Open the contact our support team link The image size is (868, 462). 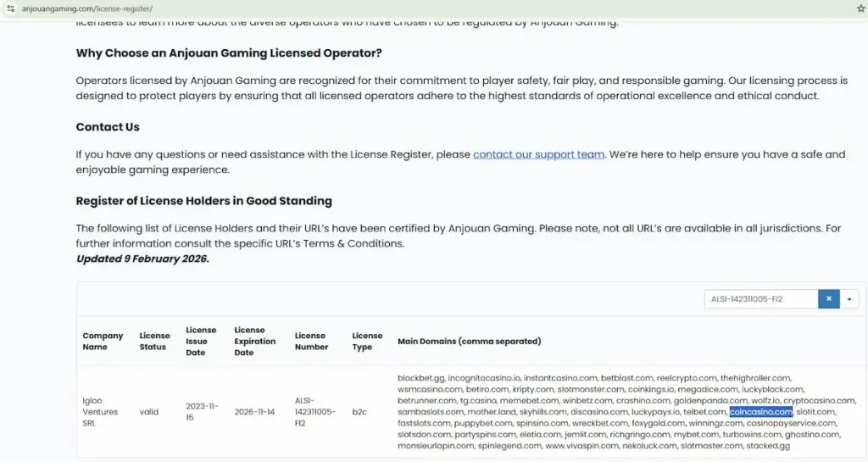538,154
